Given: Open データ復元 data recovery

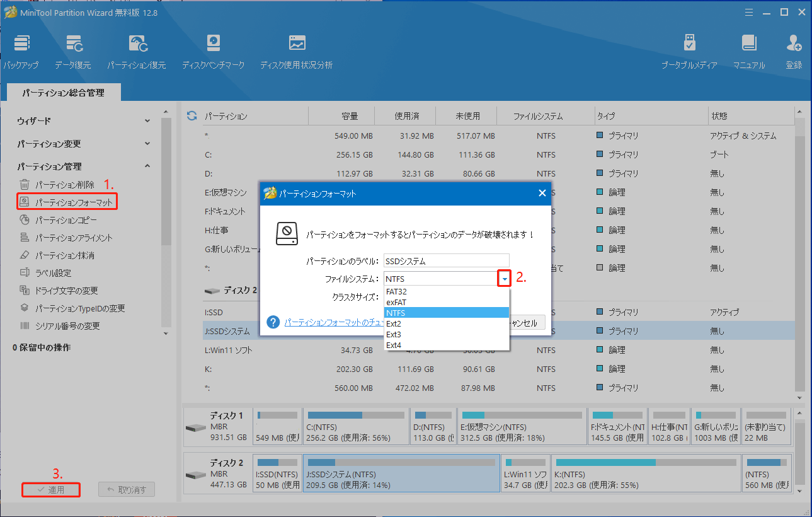Looking at the screenshot, I should (72, 52).
